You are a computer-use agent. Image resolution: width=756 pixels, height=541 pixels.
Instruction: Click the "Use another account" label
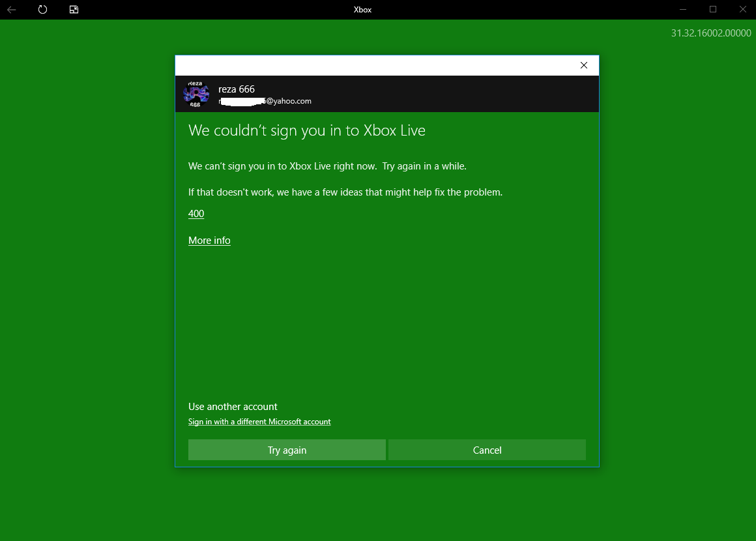pyautogui.click(x=233, y=407)
